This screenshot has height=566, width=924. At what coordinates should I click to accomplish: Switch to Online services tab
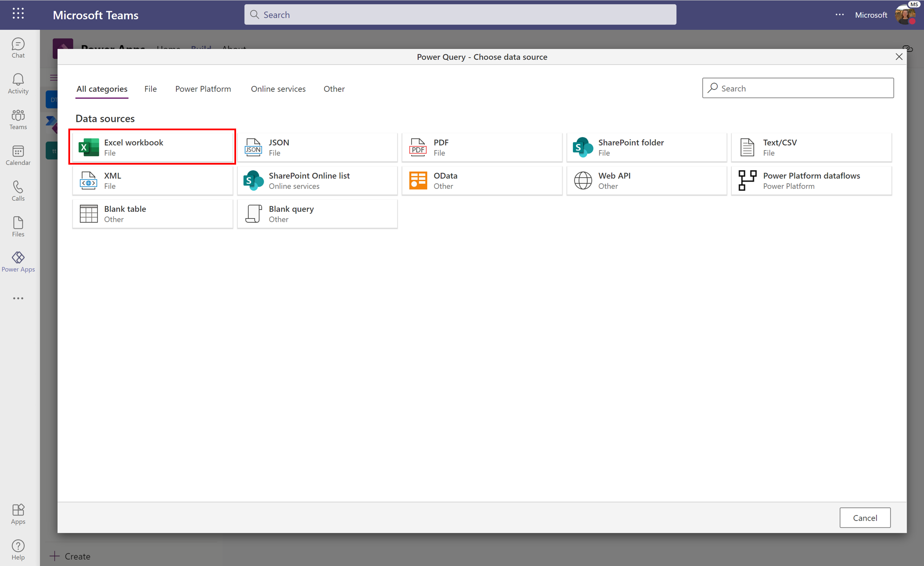(278, 88)
